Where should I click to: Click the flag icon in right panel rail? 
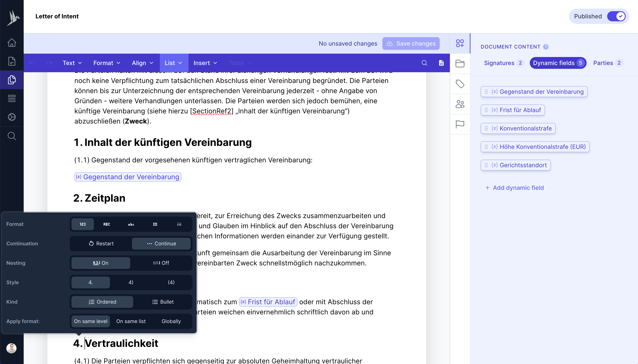pos(460,124)
